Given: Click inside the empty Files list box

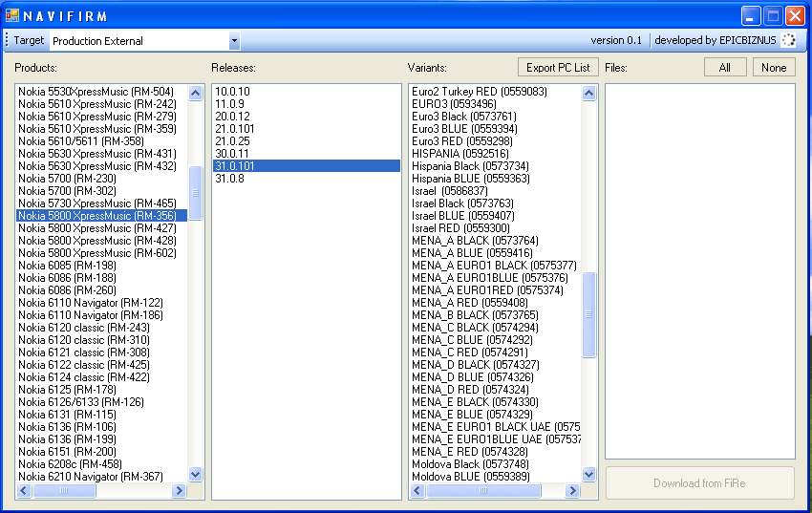Looking at the screenshot, I should tap(700, 271).
